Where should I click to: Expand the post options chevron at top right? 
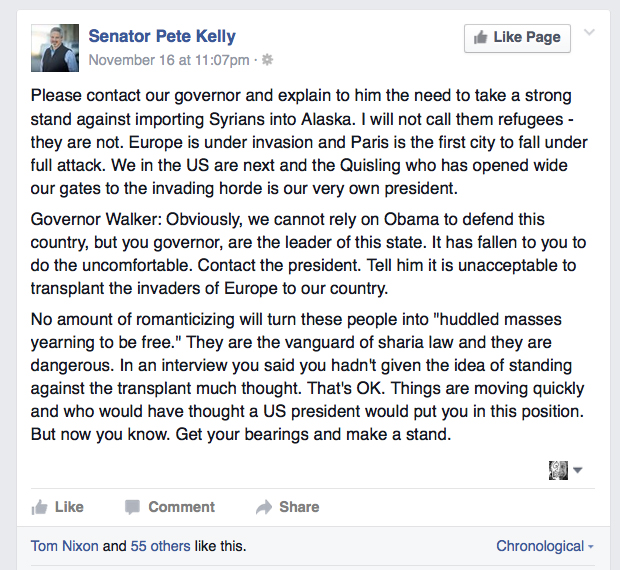coord(589,32)
